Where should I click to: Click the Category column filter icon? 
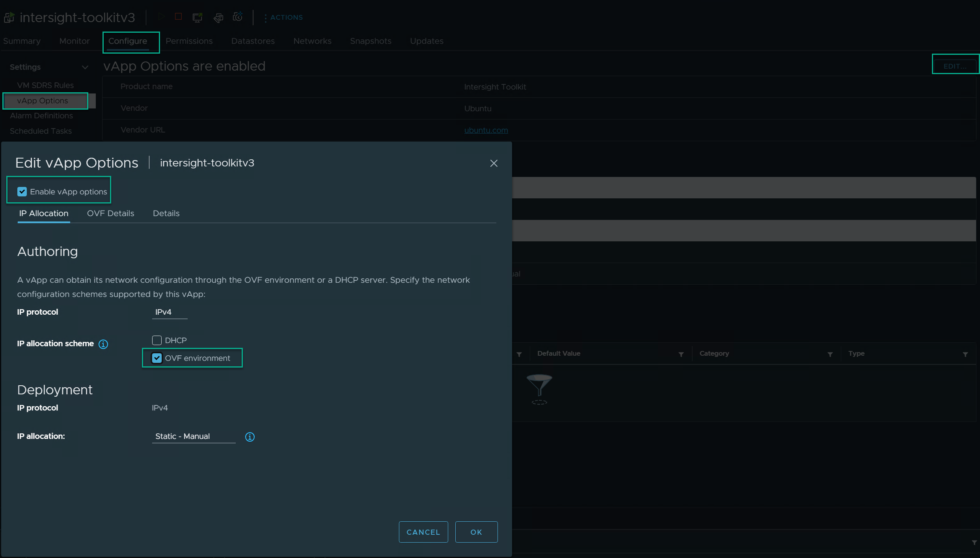click(830, 355)
